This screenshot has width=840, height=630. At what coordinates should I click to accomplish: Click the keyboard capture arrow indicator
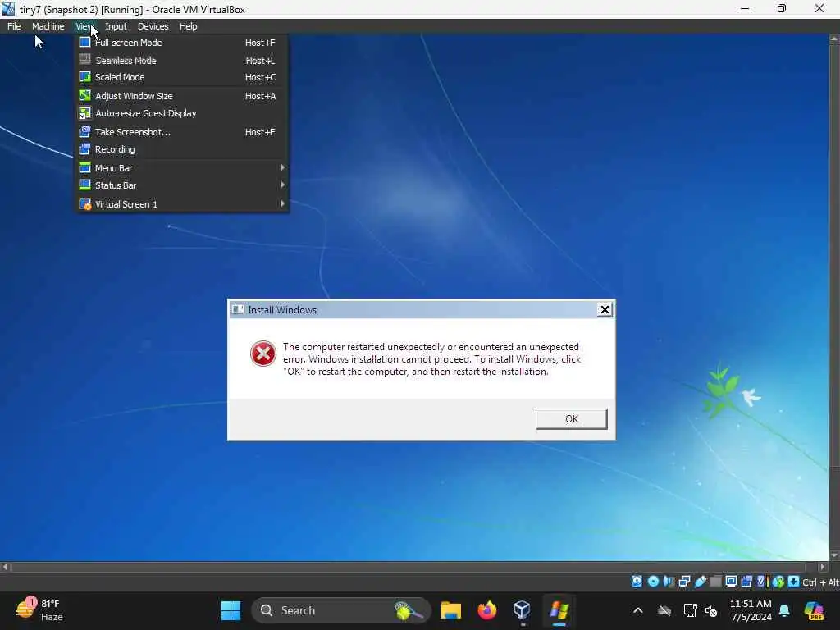tap(794, 582)
